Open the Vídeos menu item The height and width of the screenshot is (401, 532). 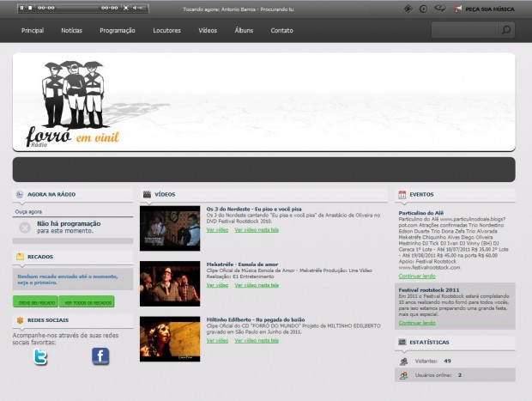point(208,31)
